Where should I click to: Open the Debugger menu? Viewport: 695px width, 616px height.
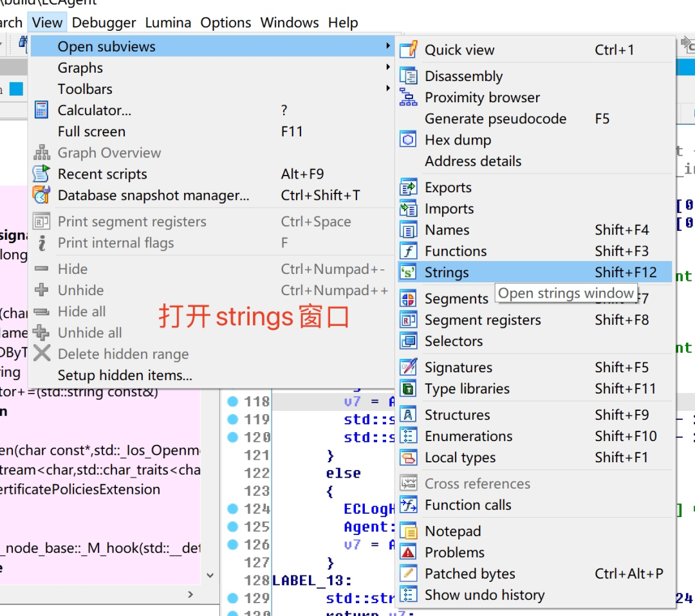click(104, 23)
